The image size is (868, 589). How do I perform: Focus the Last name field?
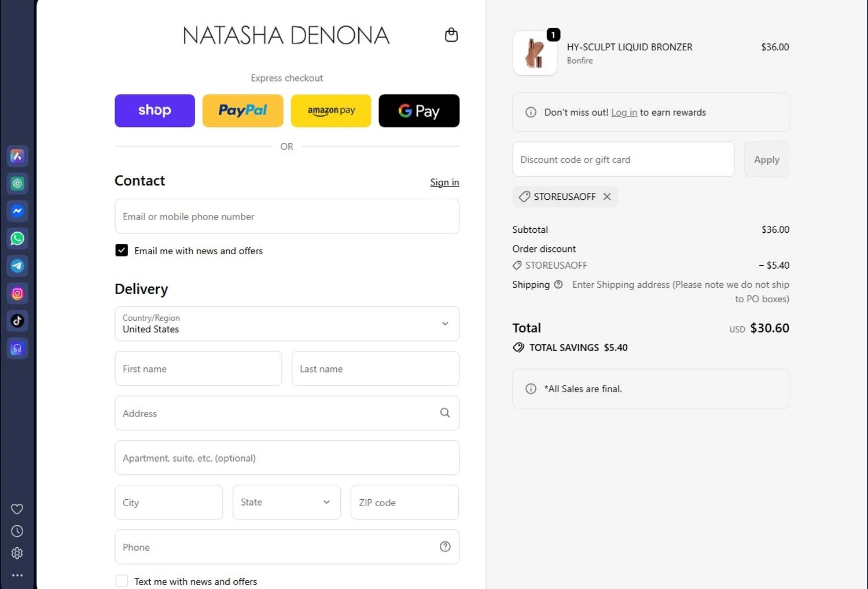point(376,368)
